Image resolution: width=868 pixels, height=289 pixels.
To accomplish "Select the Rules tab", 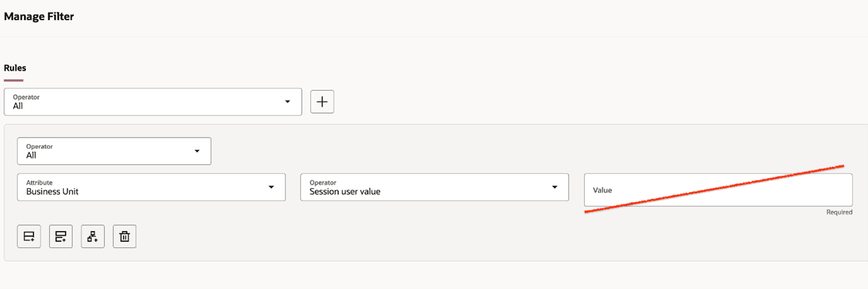I will click(15, 68).
